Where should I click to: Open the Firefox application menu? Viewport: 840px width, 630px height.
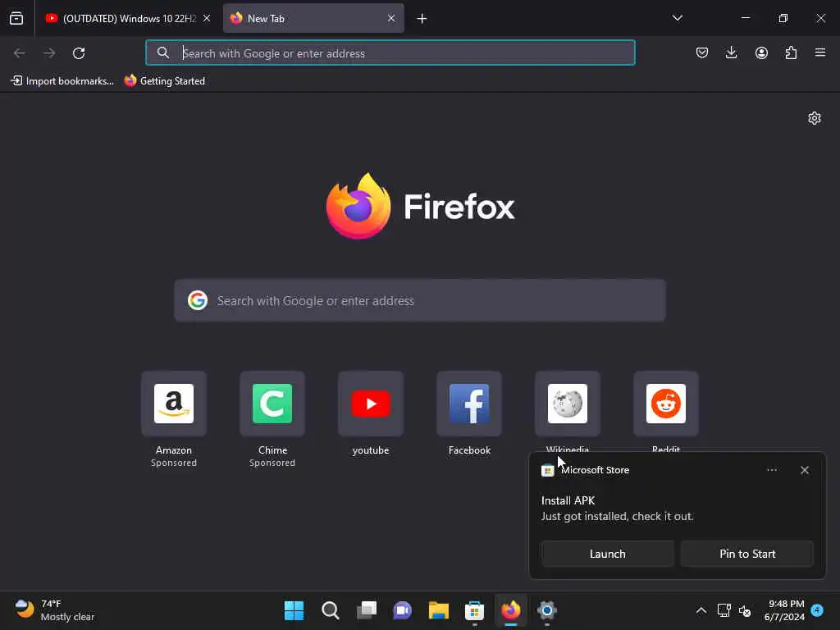pyautogui.click(x=820, y=52)
